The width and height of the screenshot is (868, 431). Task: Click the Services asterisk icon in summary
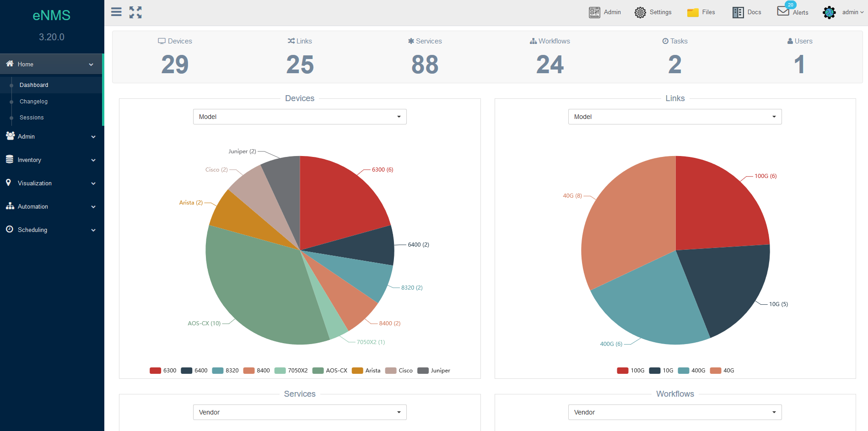411,41
